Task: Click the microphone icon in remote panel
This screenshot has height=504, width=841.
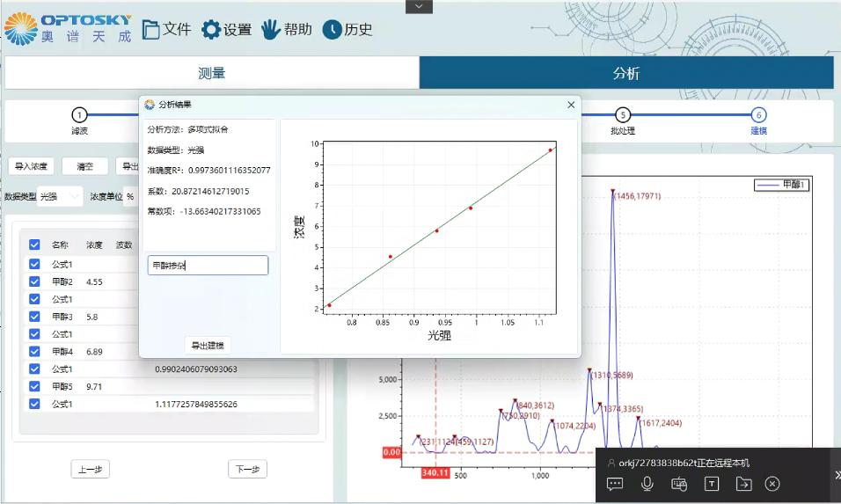Action: 647,484
